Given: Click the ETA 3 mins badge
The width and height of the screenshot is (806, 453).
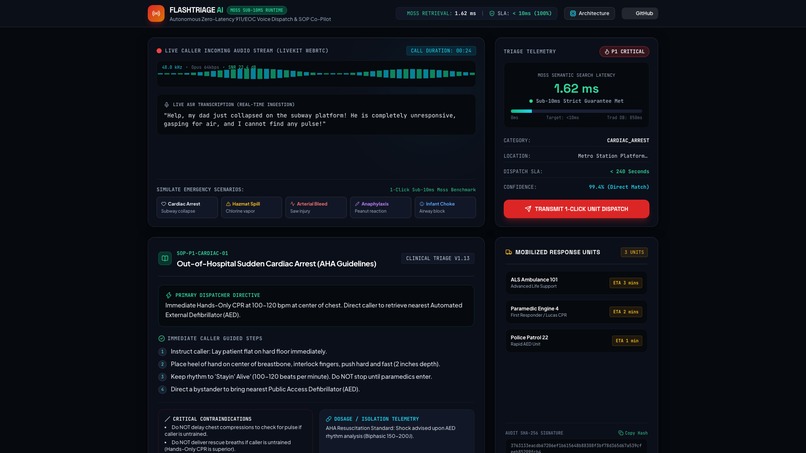Looking at the screenshot, I should [626, 283].
